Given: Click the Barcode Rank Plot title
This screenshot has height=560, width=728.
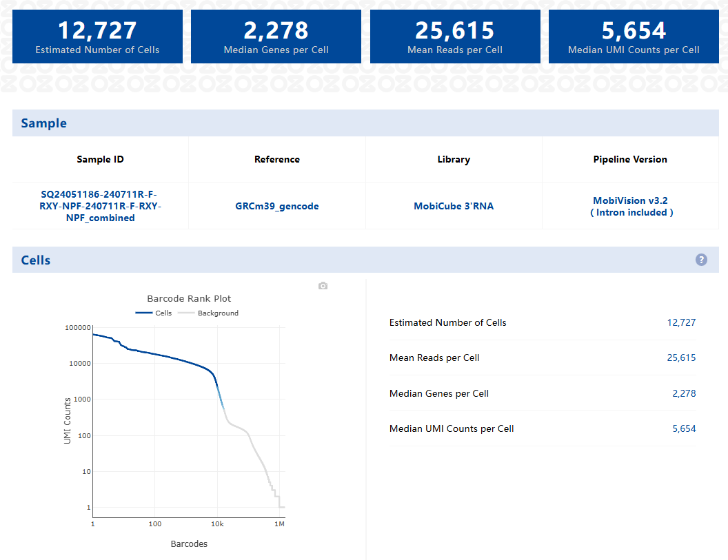Looking at the screenshot, I should click(x=189, y=298).
